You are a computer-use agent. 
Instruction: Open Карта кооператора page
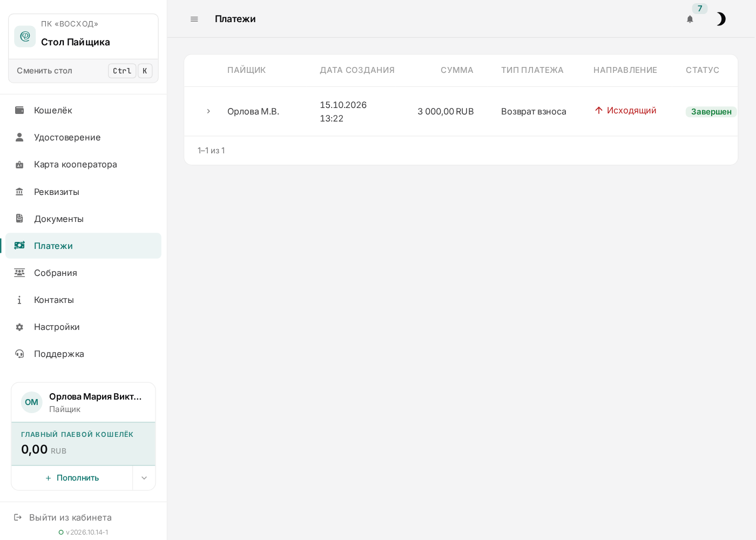pos(83,164)
